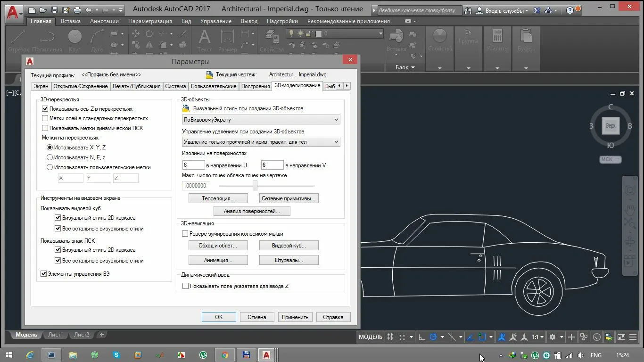
Task: Switch to the Система tab in Параметры
Action: [175, 86]
